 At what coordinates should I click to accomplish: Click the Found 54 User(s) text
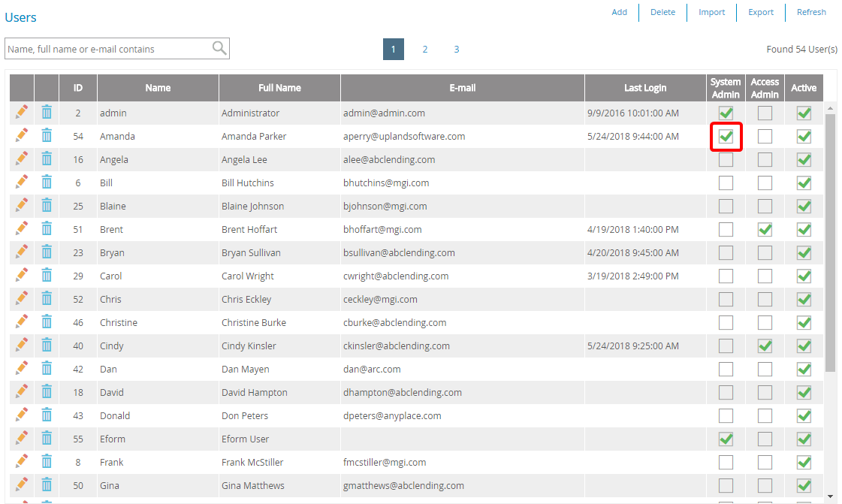click(801, 49)
